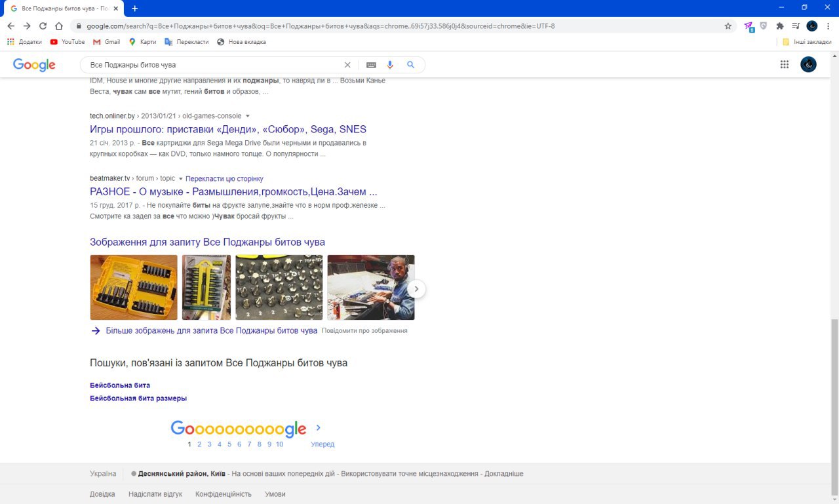
Task: Open the man at mixing desk thumbnail
Action: (x=371, y=287)
